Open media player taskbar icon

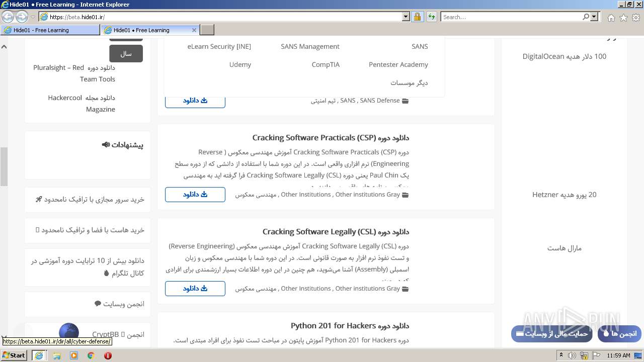pyautogui.click(x=74, y=355)
